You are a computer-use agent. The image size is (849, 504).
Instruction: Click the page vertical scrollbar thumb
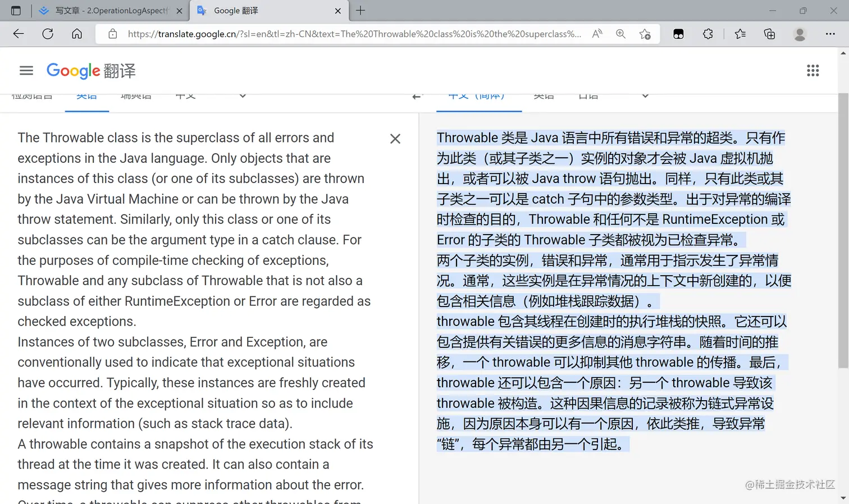843,230
